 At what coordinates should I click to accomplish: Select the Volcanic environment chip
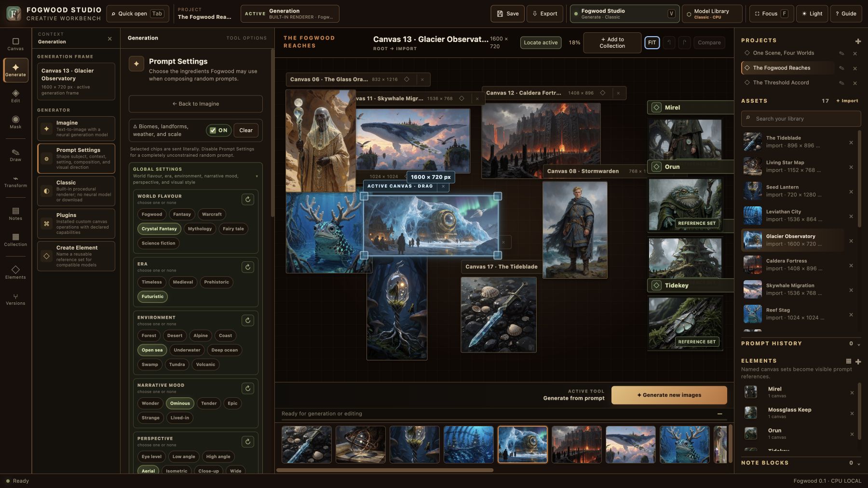205,365
